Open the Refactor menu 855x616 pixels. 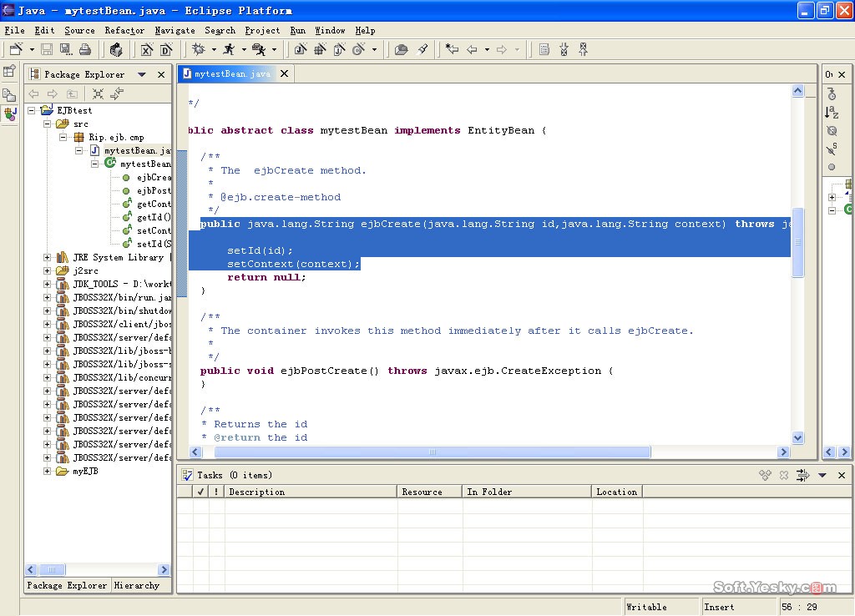tap(124, 30)
